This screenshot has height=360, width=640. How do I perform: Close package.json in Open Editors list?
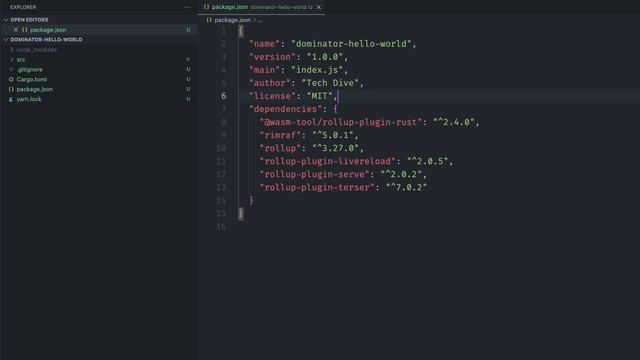(x=16, y=30)
